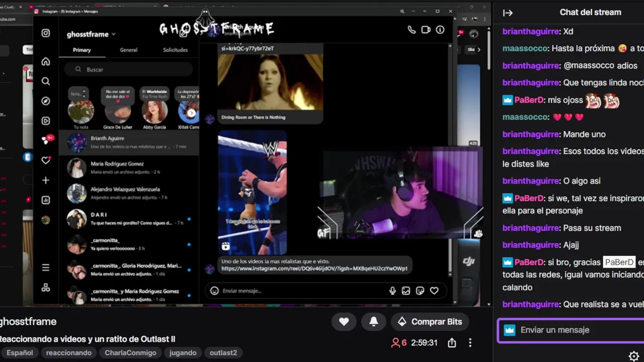Click the browser zoom magnifier icon
Image resolution: width=644 pixels, height=362 pixels.
coord(402,11)
